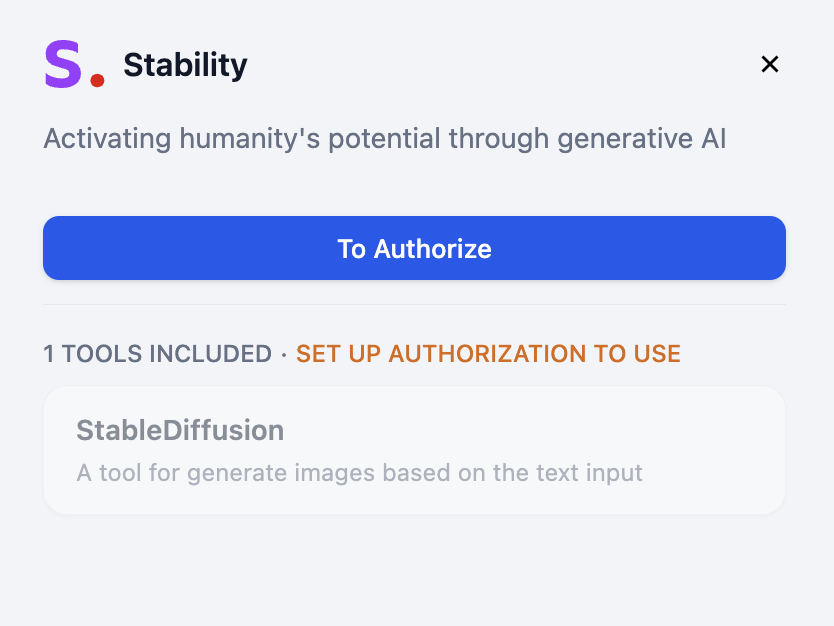
Task: Click the word "AI" in the tagline
Action: (x=712, y=139)
